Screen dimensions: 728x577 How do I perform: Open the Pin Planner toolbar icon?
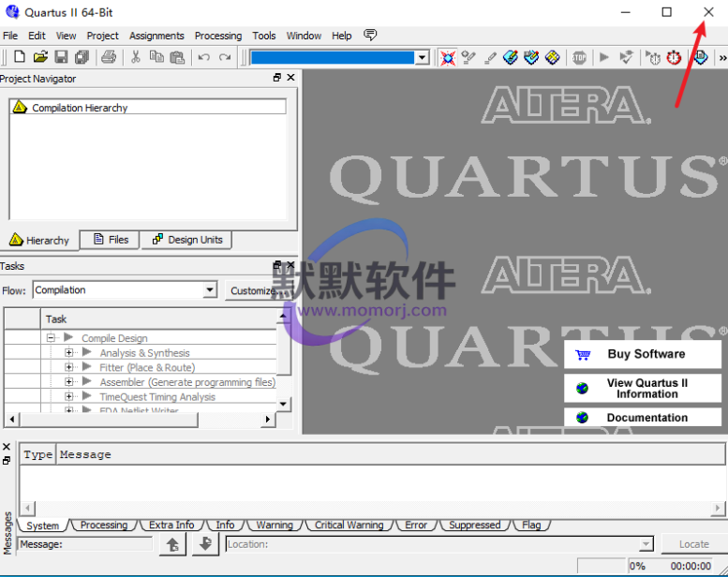click(x=511, y=57)
